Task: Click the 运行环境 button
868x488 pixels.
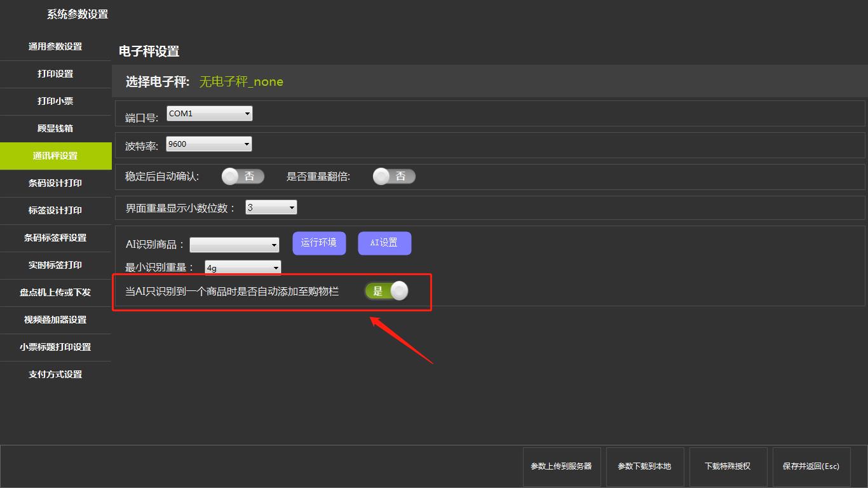Action: (319, 243)
